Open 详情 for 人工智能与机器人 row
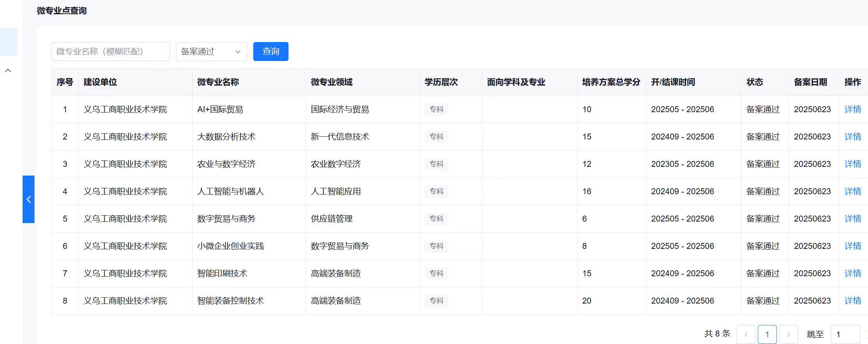 click(x=853, y=191)
